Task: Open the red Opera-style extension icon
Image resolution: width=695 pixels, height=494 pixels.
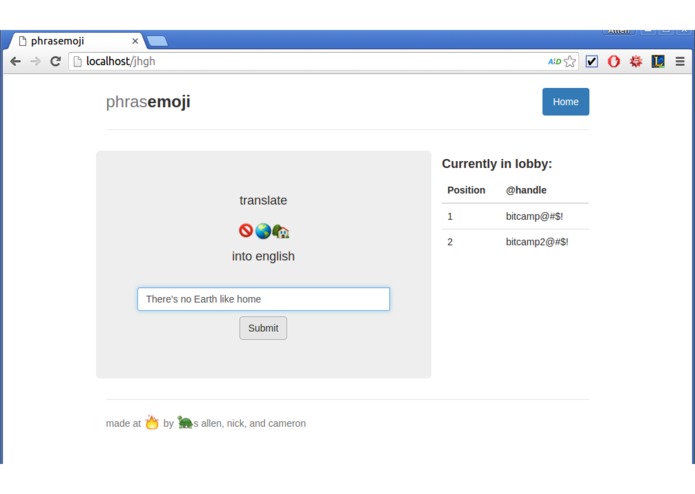Action: pyautogui.click(x=613, y=61)
